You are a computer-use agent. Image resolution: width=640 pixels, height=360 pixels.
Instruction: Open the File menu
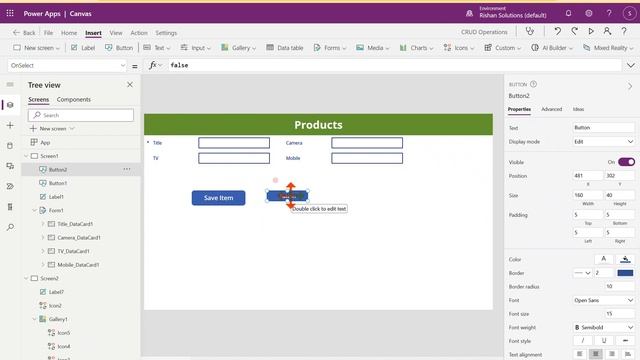pos(48,33)
